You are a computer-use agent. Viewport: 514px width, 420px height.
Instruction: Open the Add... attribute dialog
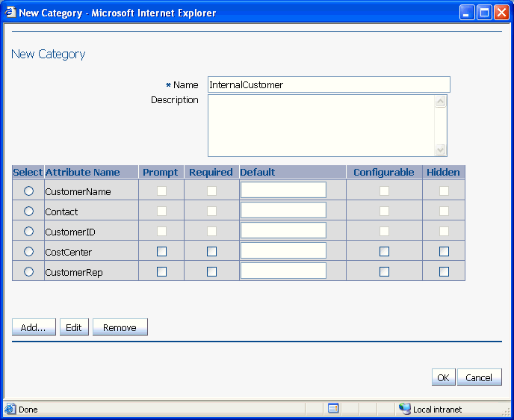[x=34, y=327]
